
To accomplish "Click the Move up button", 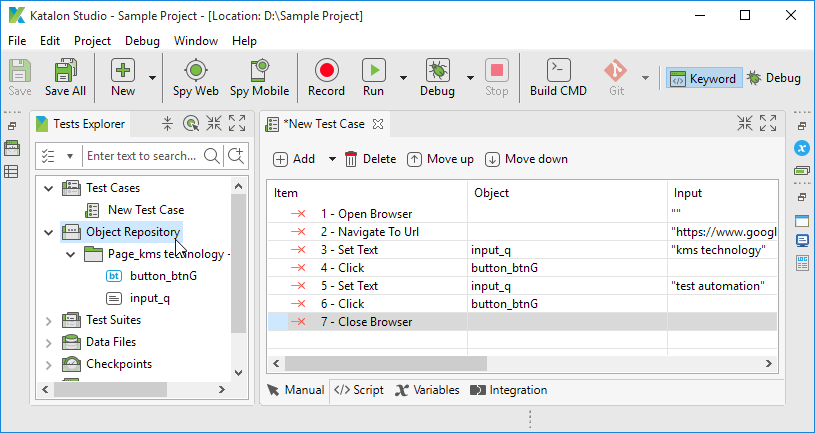I will [440, 159].
